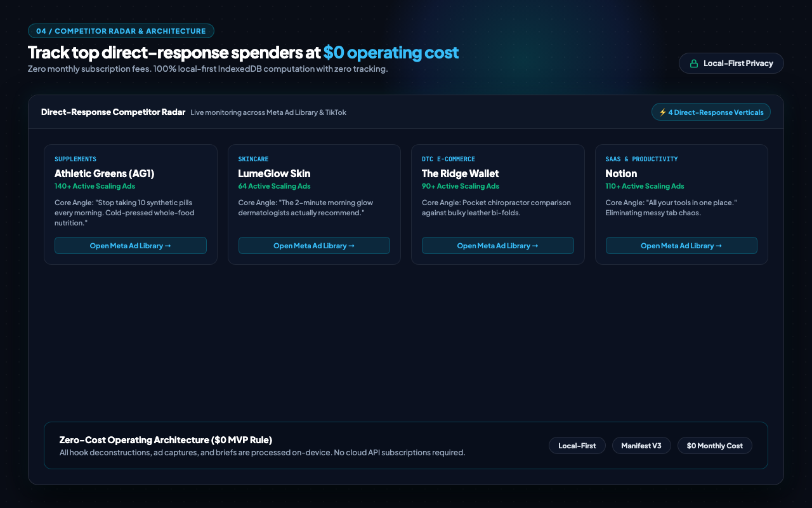The image size is (812, 508).
Task: Click the '140+ Active Scaling Ads' text
Action: (x=95, y=187)
